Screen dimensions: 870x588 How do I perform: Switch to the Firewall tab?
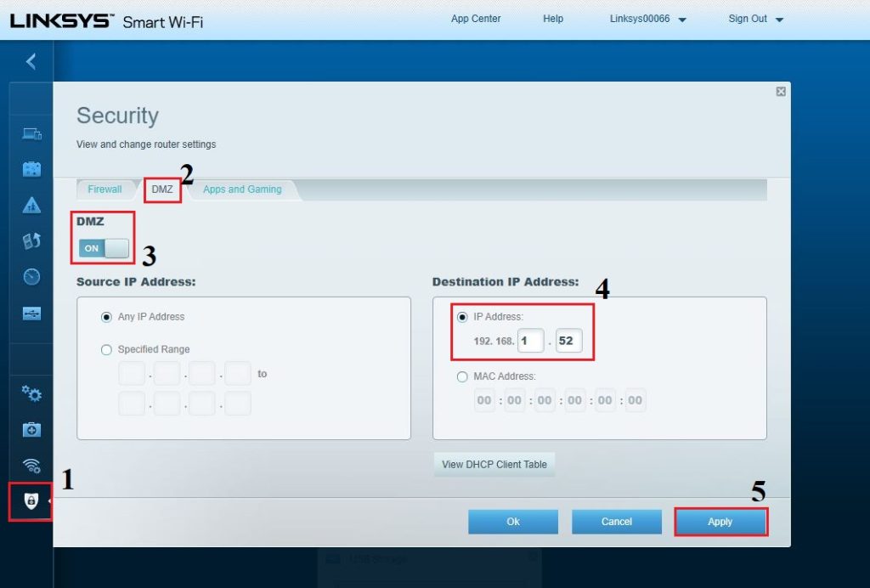(105, 189)
